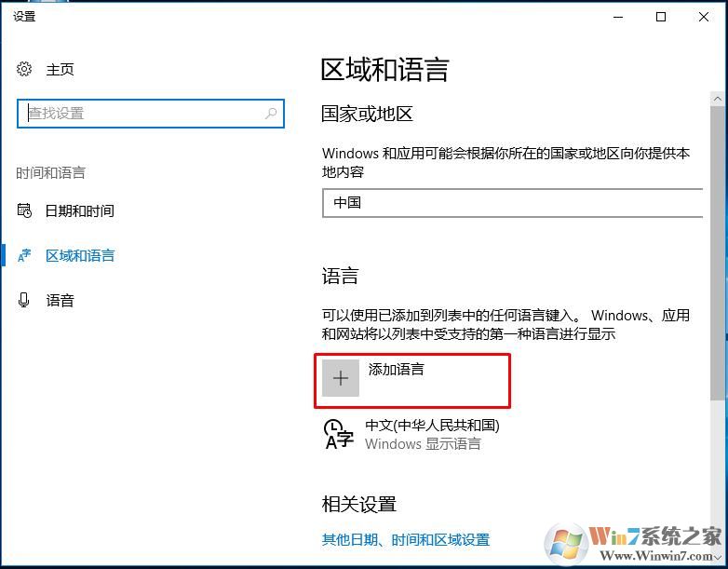Open 主页 home page
The image size is (728, 569).
(x=60, y=70)
